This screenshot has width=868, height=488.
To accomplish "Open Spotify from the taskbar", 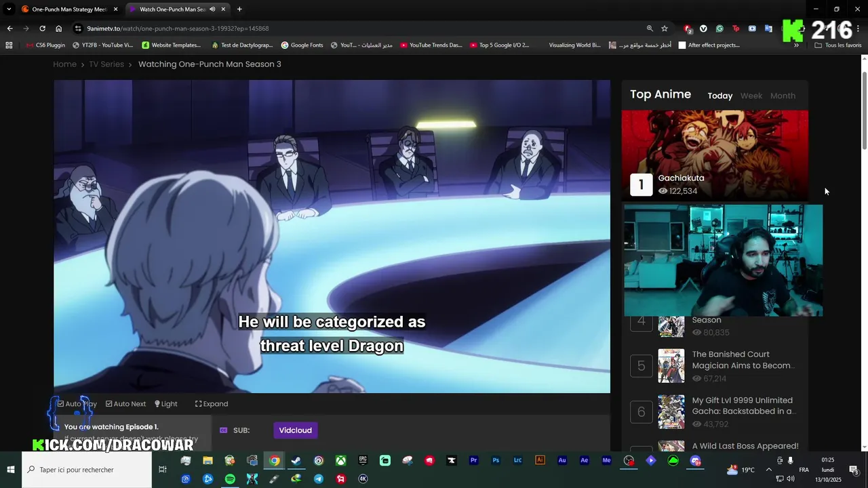I will coord(230,479).
